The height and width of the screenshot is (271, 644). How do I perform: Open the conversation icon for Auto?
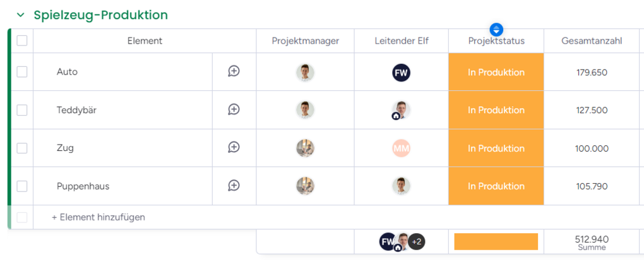(234, 71)
